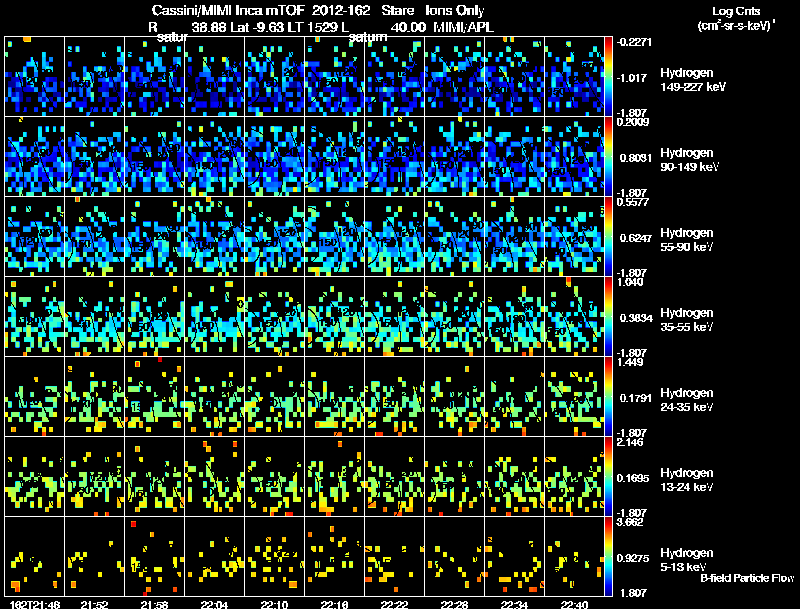Open 55-90 keV image panel at 22:28

[455, 236]
